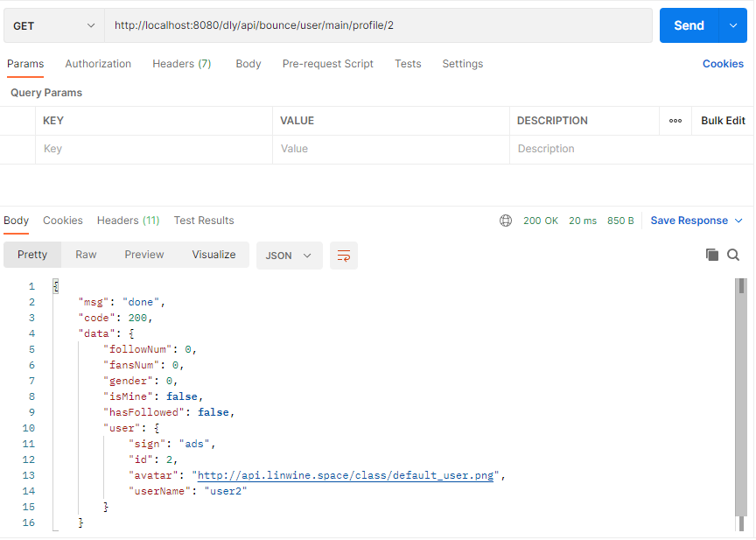The height and width of the screenshot is (540, 756).
Task: Open the GET method dropdown
Action: pyautogui.click(x=54, y=25)
